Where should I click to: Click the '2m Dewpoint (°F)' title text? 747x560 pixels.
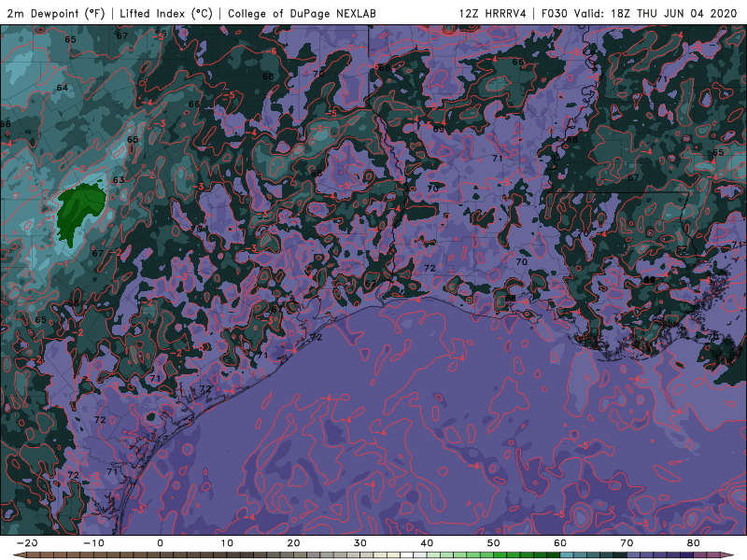click(x=56, y=13)
